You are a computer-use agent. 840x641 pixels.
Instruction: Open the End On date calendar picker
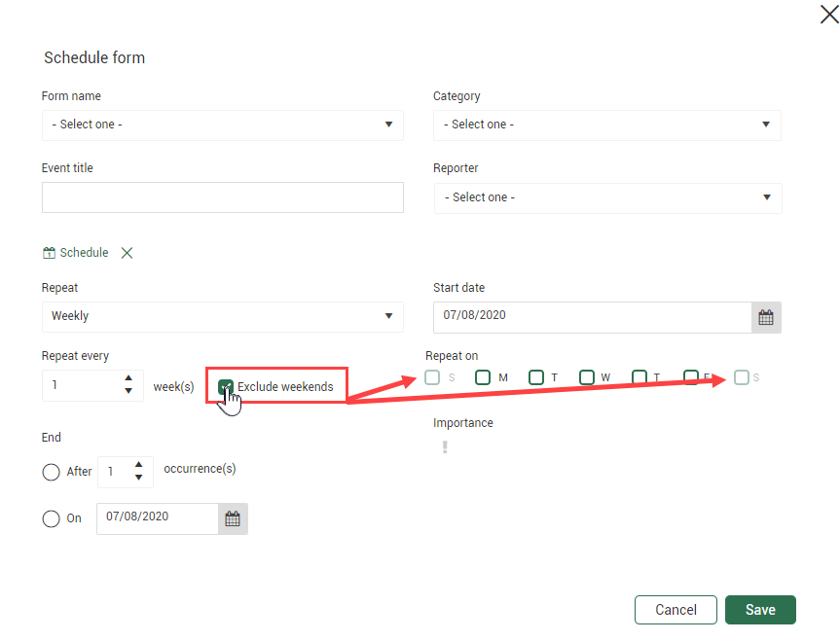click(x=233, y=518)
